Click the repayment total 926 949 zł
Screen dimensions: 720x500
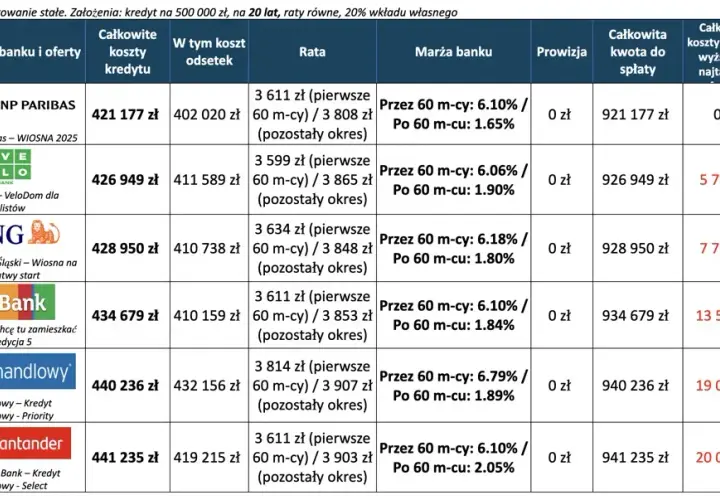click(635, 180)
